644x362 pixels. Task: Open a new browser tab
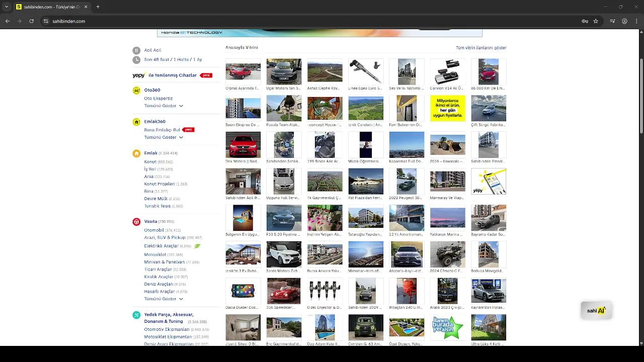coord(98,7)
